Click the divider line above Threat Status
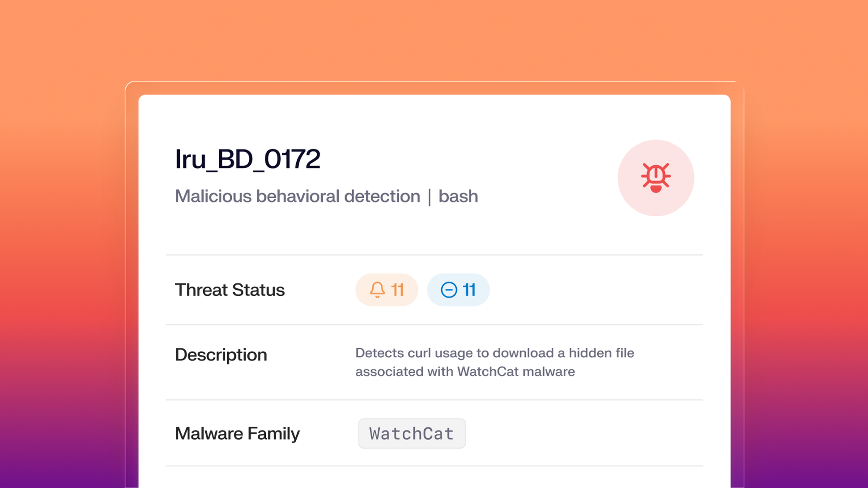The width and height of the screenshot is (868, 488). (x=434, y=255)
